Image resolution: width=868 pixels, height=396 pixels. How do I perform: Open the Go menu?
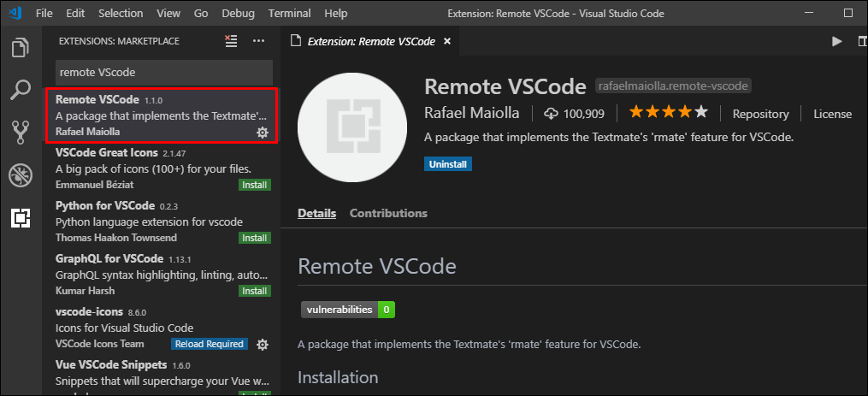click(x=201, y=13)
